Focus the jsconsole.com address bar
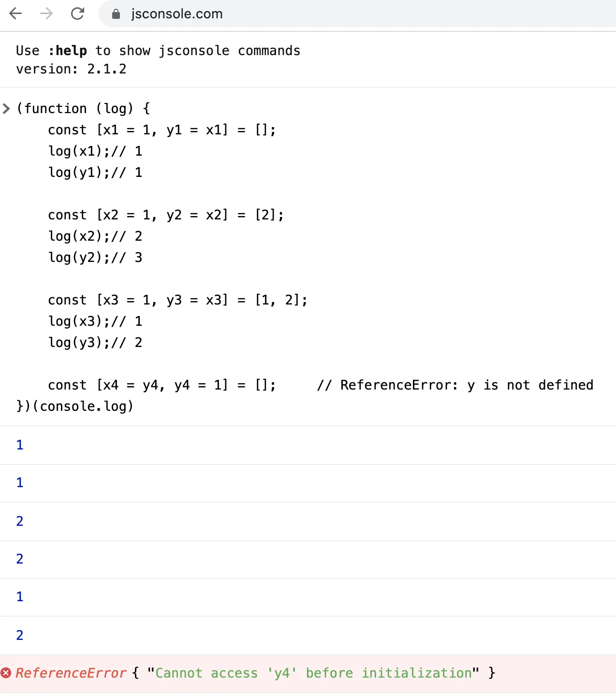616x695 pixels. [357, 14]
